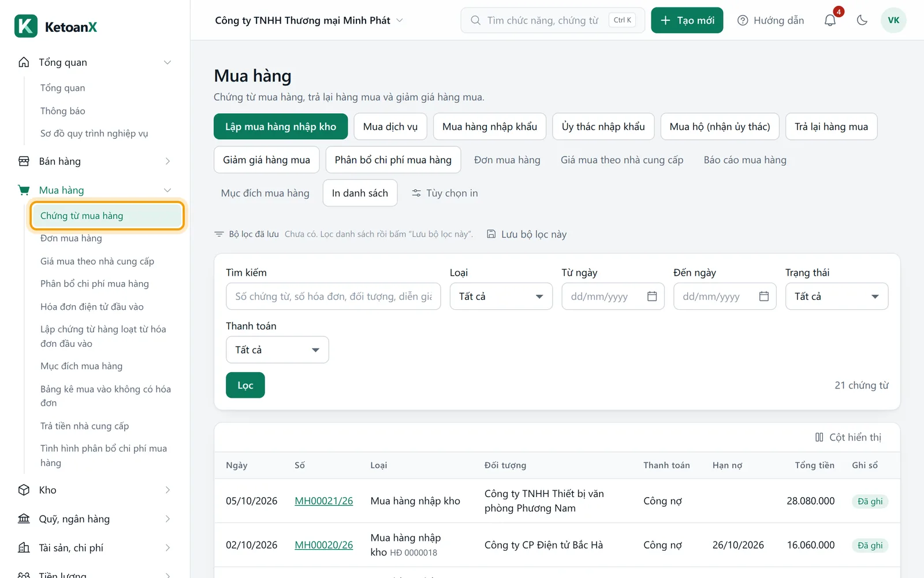The image size is (924, 578).
Task: Open the Đến ngày calendar icon
Action: coord(764,296)
